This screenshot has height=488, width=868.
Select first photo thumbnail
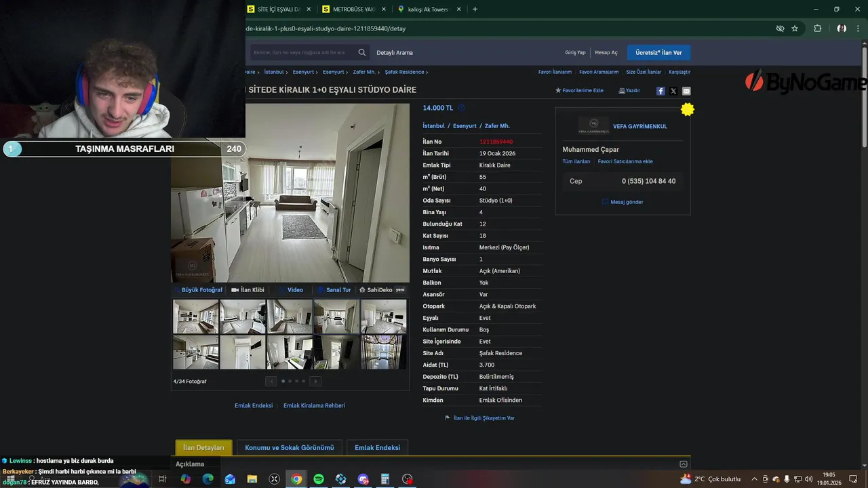point(195,317)
